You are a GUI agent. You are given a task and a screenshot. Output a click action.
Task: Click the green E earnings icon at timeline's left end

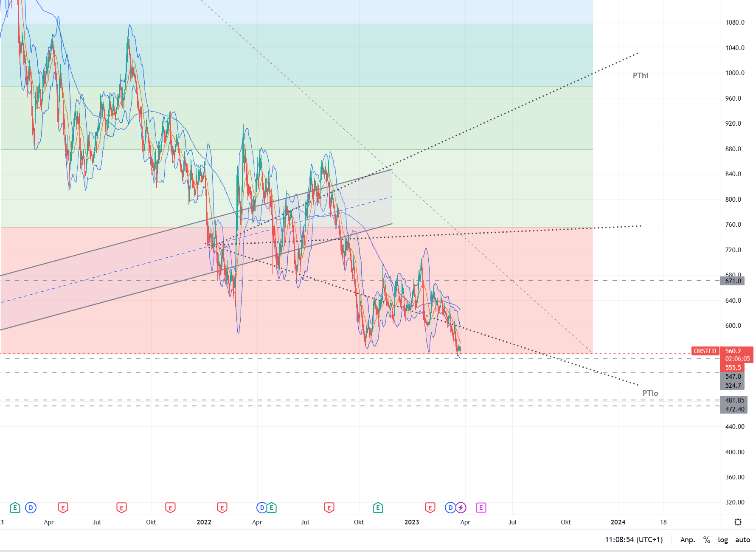coord(15,507)
